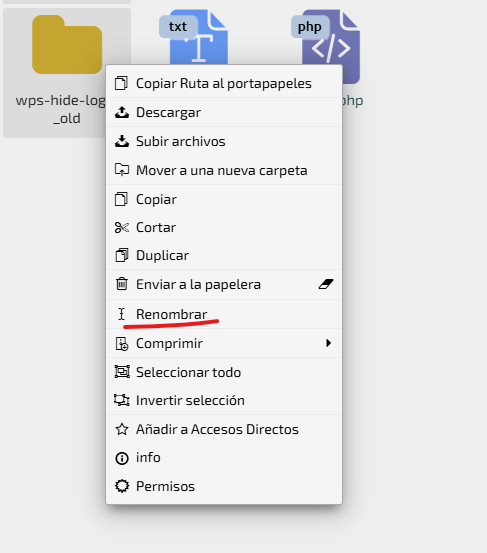Screen dimensions: 487x553
Task: Select Seleccionar todo menu entry
Action: tap(224, 372)
